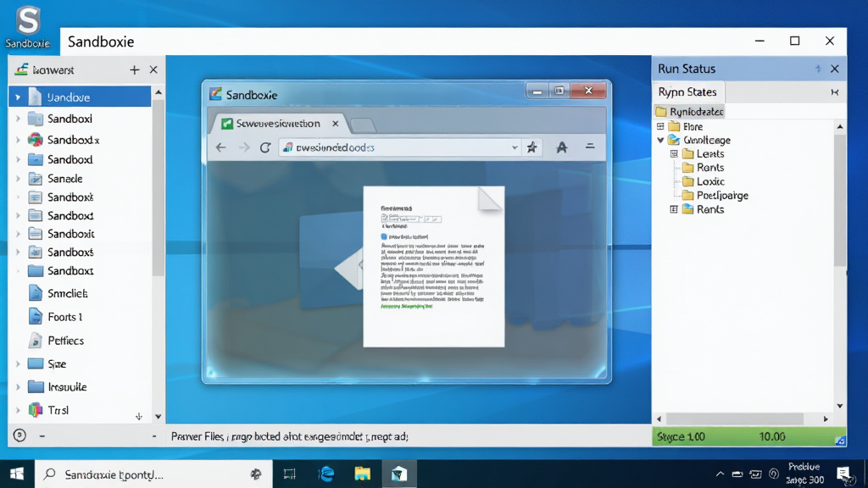Close the 'Scwovesiouetion' browser tab
Screen dimensions: 868x488
click(x=335, y=124)
